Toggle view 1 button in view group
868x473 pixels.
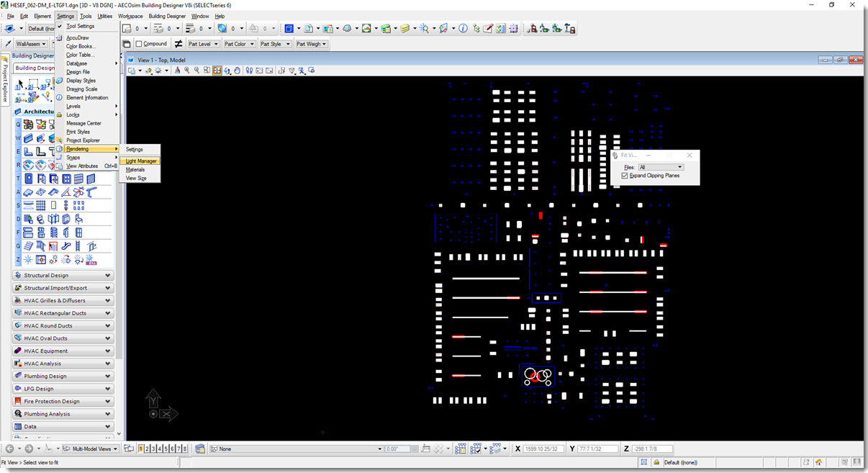click(141, 449)
